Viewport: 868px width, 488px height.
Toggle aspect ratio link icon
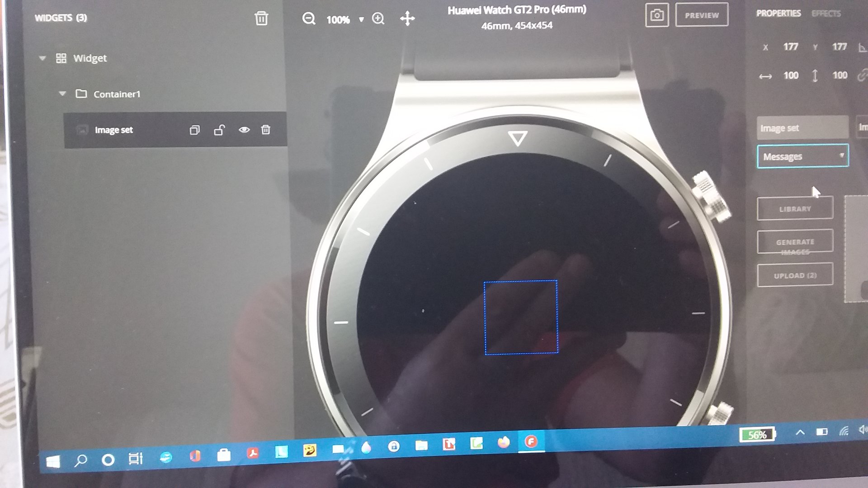click(x=863, y=75)
